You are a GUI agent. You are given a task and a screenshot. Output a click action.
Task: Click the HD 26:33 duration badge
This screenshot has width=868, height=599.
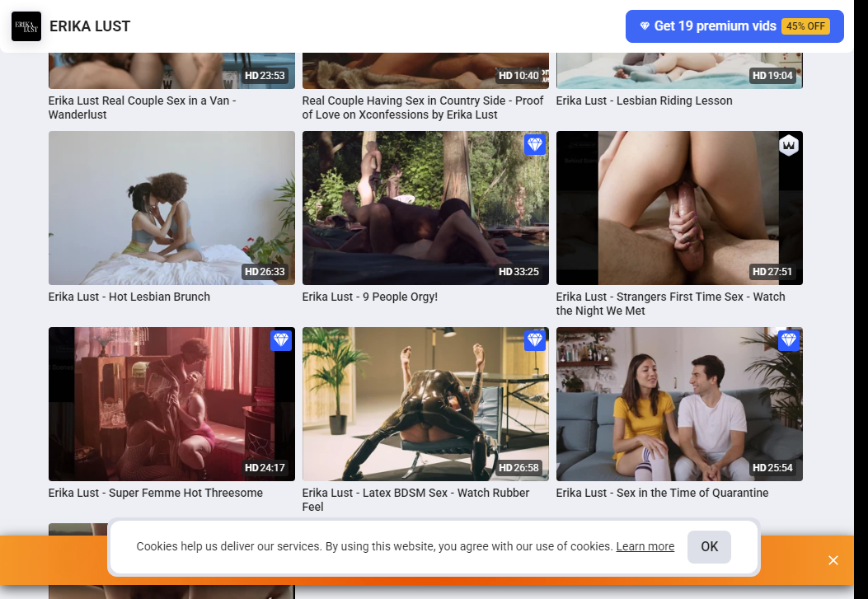265,272
